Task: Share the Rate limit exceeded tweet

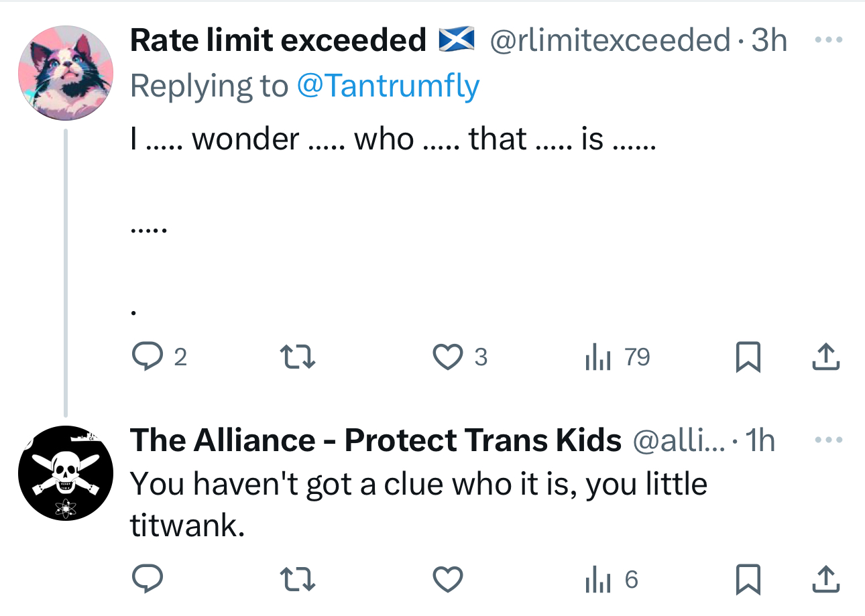Action: pos(825,357)
